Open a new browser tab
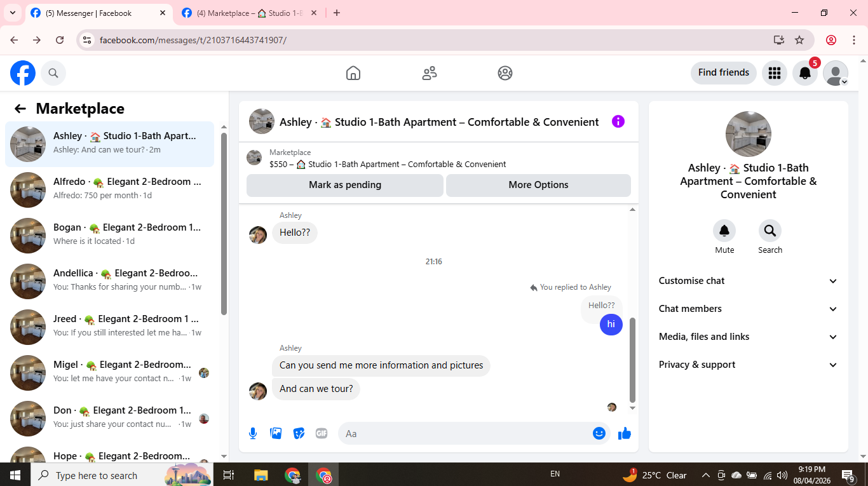868x486 pixels. tap(337, 13)
